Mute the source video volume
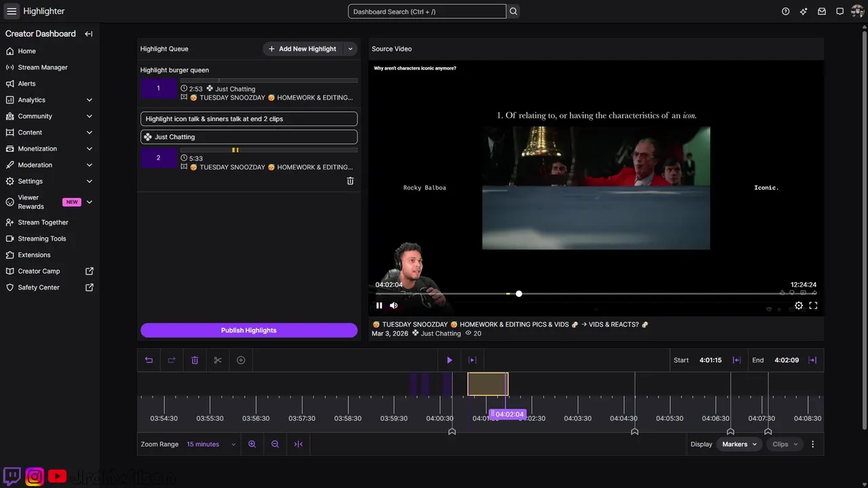 394,306
